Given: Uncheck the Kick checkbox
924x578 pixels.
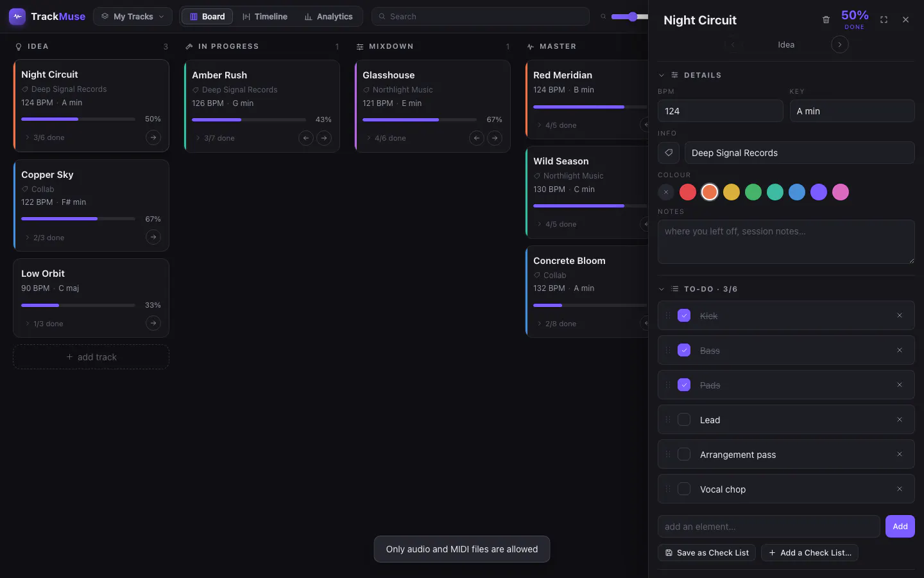Looking at the screenshot, I should (684, 315).
